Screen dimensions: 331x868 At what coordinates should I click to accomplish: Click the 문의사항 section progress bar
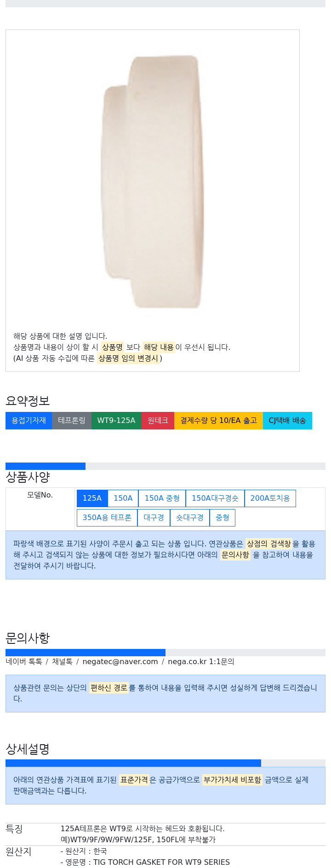(86, 652)
